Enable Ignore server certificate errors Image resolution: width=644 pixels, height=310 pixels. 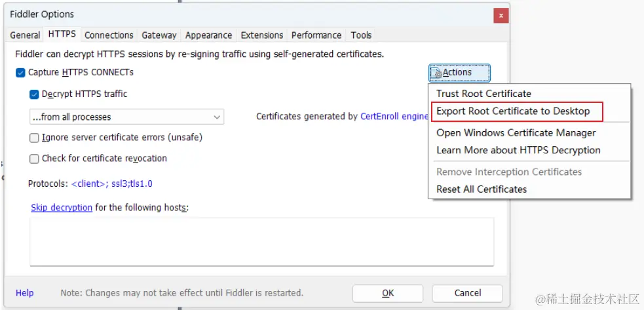tap(34, 138)
